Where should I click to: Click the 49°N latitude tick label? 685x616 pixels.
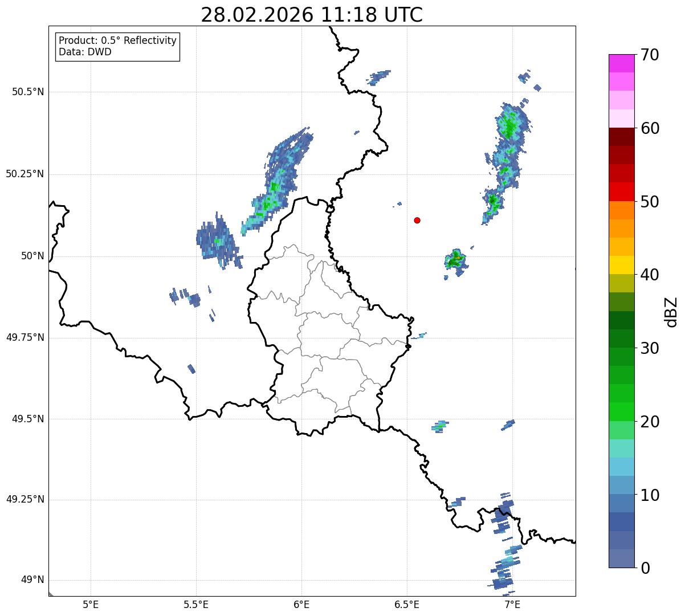click(x=32, y=580)
